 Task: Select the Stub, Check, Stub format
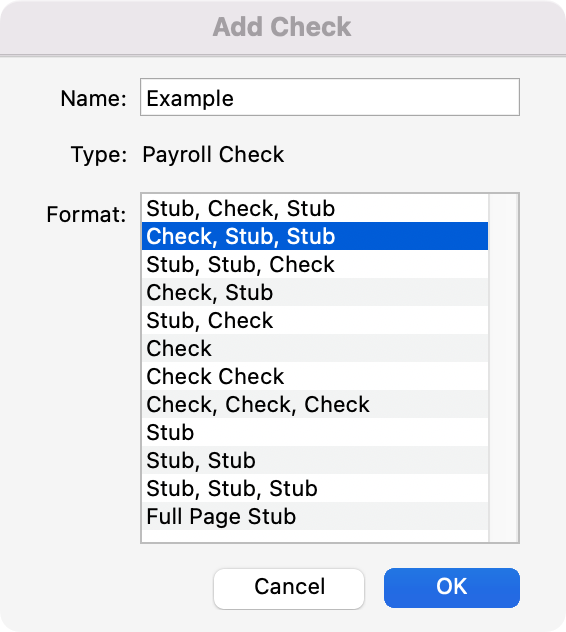(315, 208)
